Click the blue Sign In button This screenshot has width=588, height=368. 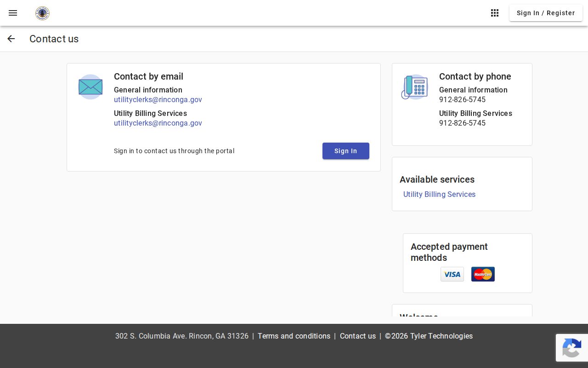tap(346, 151)
